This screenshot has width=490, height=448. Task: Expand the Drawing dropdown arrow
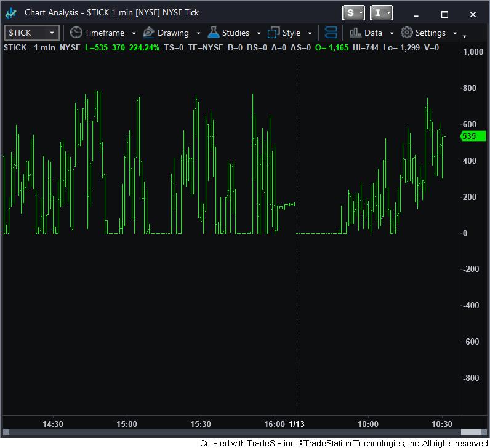click(x=198, y=33)
